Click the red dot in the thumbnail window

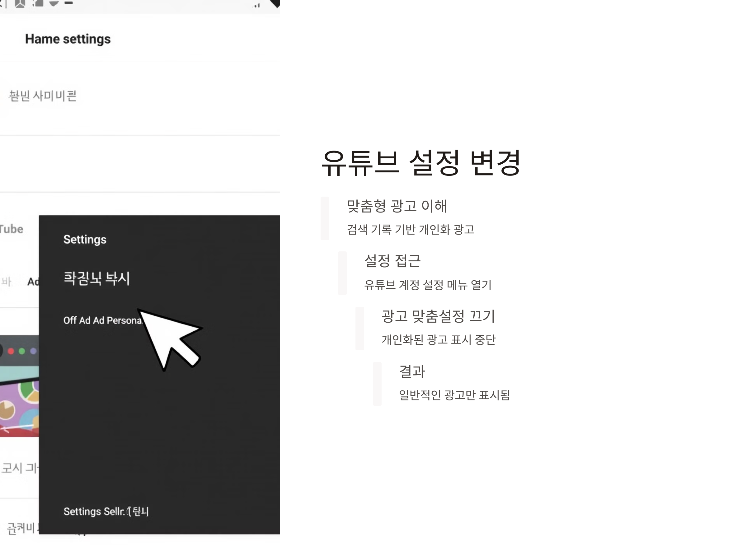pyautogui.click(x=11, y=351)
